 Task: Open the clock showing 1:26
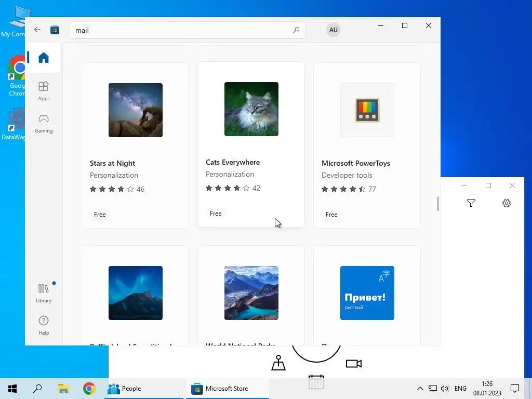487,389
